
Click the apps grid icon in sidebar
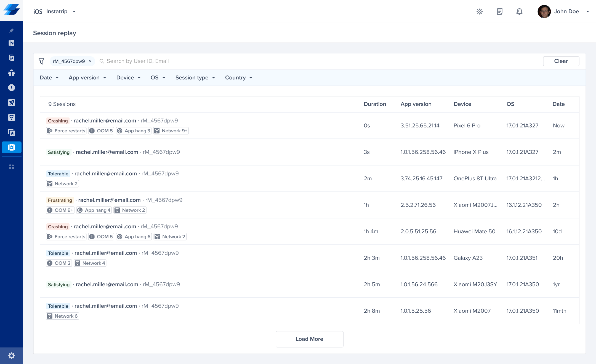11,167
